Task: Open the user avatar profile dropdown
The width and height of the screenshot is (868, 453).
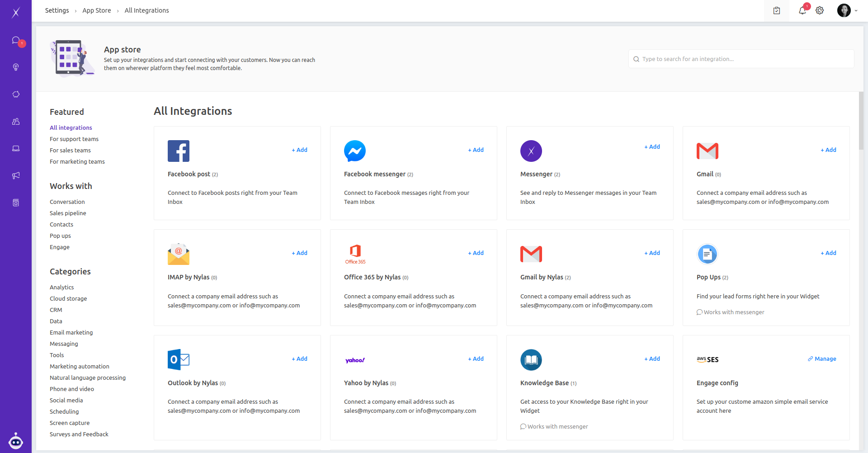Action: pos(847,10)
